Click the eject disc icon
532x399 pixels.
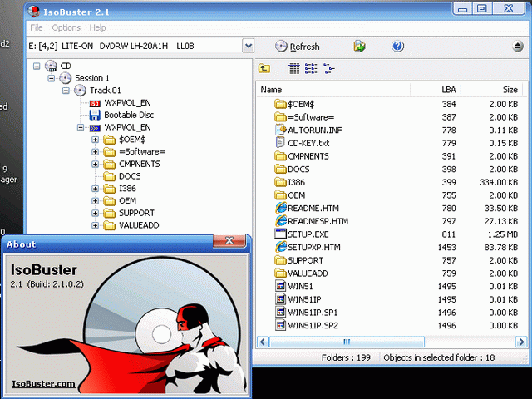tap(518, 46)
